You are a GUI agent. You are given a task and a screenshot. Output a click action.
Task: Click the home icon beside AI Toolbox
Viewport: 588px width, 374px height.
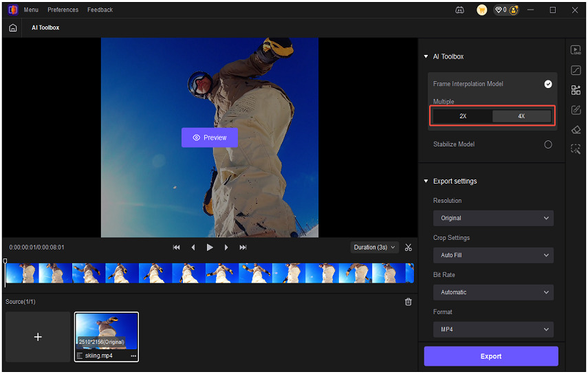point(13,27)
